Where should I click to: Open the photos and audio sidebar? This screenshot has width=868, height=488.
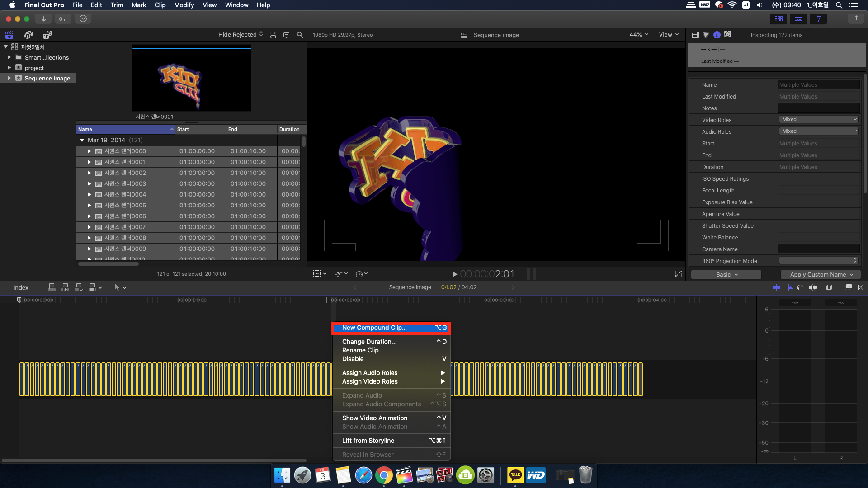[28, 35]
